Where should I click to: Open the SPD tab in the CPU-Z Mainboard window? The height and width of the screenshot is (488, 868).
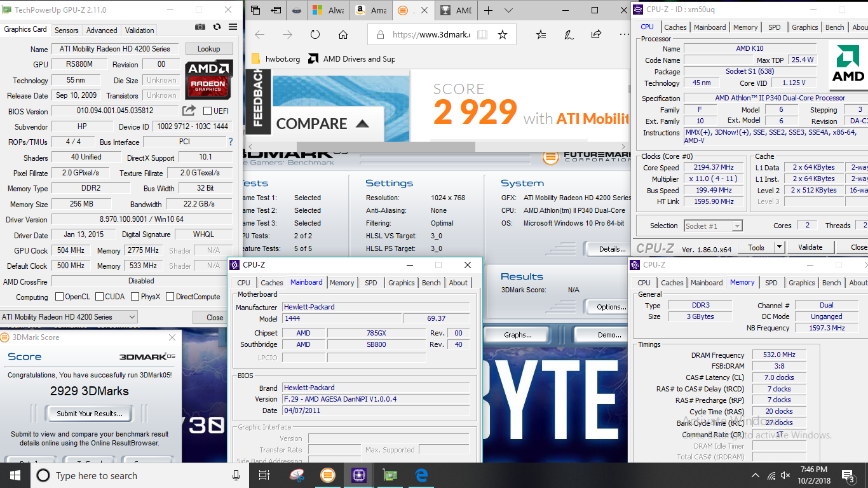point(371,283)
